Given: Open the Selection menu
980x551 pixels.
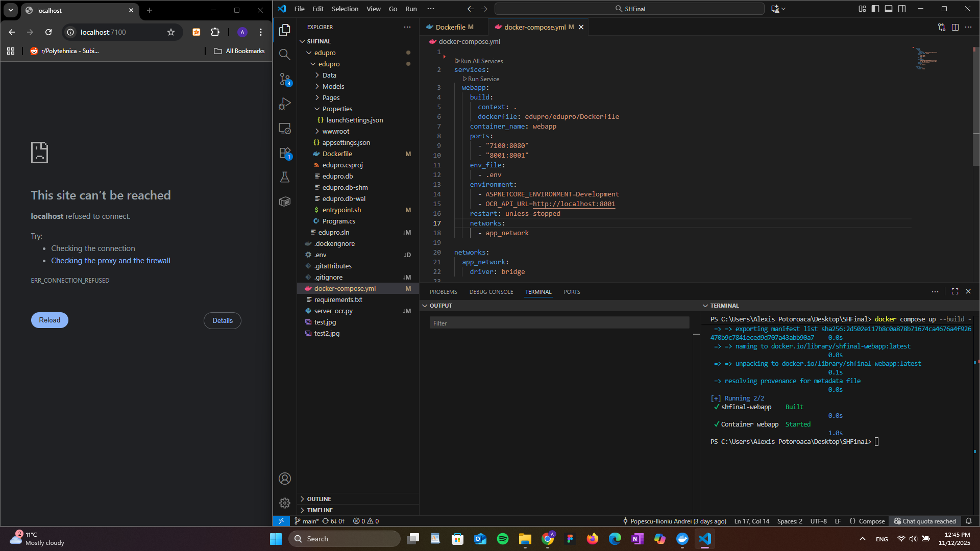Looking at the screenshot, I should point(345,9).
